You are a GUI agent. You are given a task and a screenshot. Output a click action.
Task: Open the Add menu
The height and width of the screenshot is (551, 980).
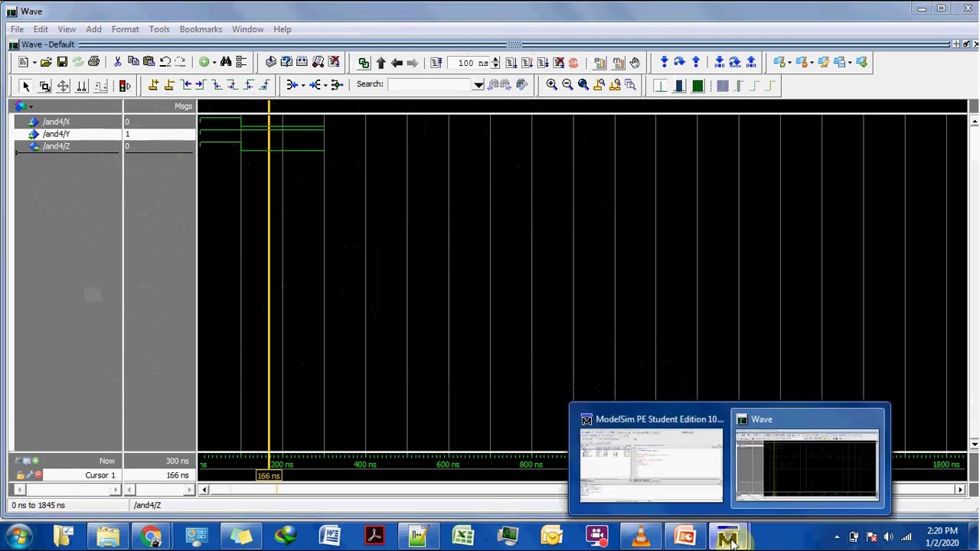(93, 29)
